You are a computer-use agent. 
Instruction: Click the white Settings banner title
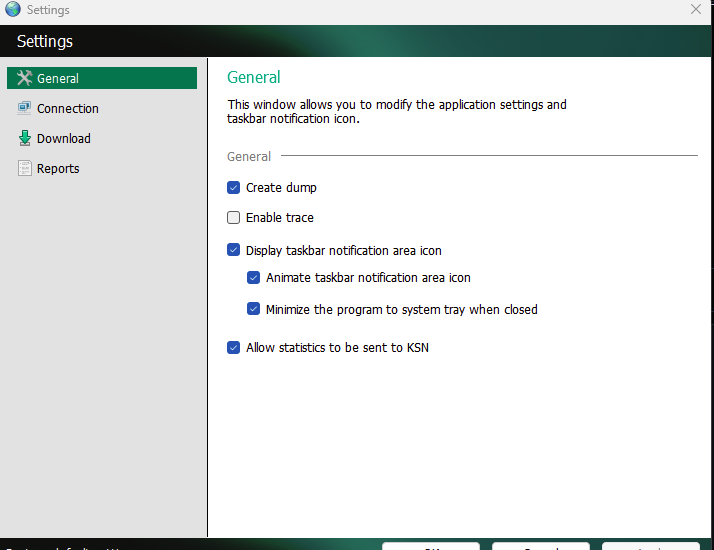point(45,41)
